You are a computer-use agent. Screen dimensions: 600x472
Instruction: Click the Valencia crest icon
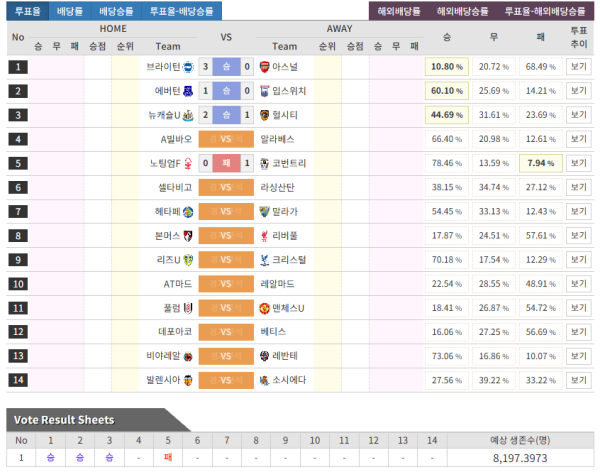tap(188, 381)
